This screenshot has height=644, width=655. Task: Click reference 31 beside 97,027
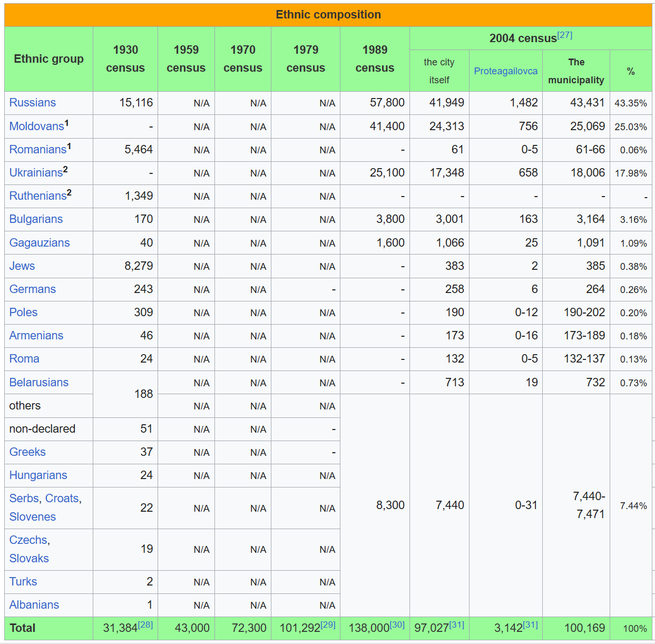456,625
